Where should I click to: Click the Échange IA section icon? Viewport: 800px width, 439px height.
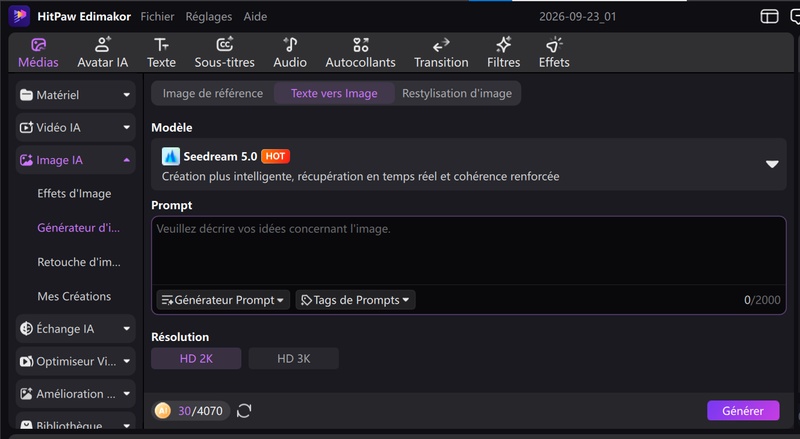pos(26,329)
